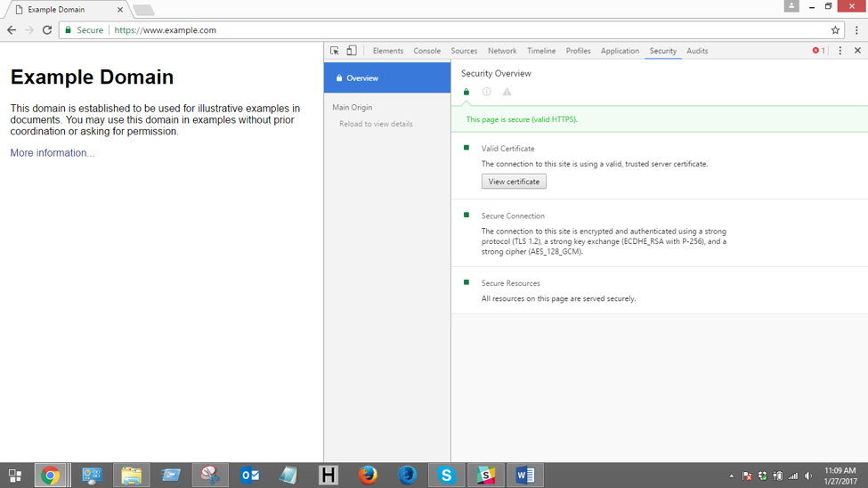Open the Elements tab
Image resolution: width=868 pixels, height=488 pixels.
pyautogui.click(x=387, y=51)
